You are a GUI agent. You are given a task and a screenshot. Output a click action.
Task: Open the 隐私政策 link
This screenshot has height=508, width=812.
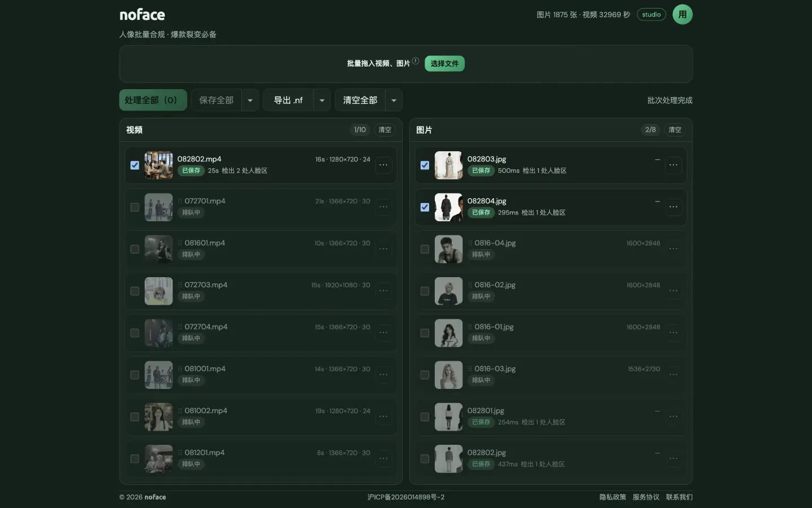pos(612,497)
